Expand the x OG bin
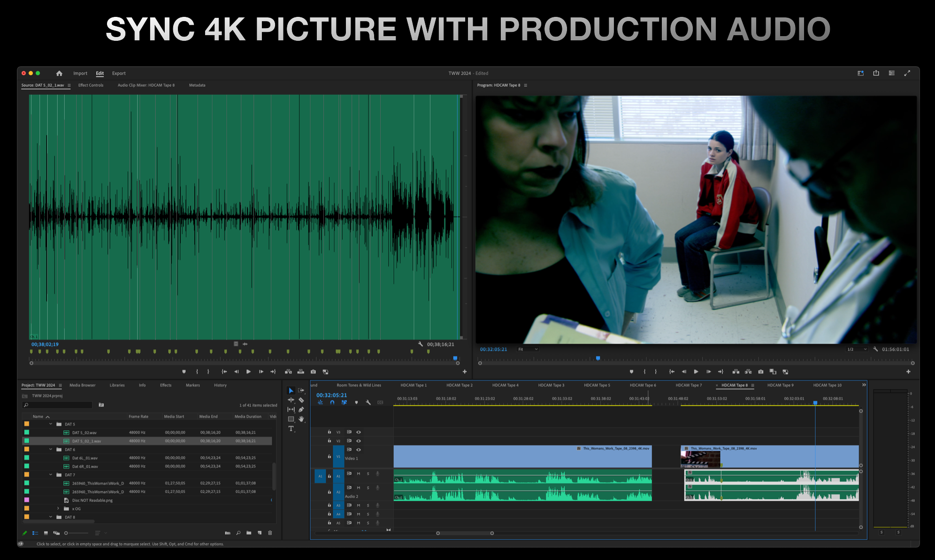 (x=58, y=508)
